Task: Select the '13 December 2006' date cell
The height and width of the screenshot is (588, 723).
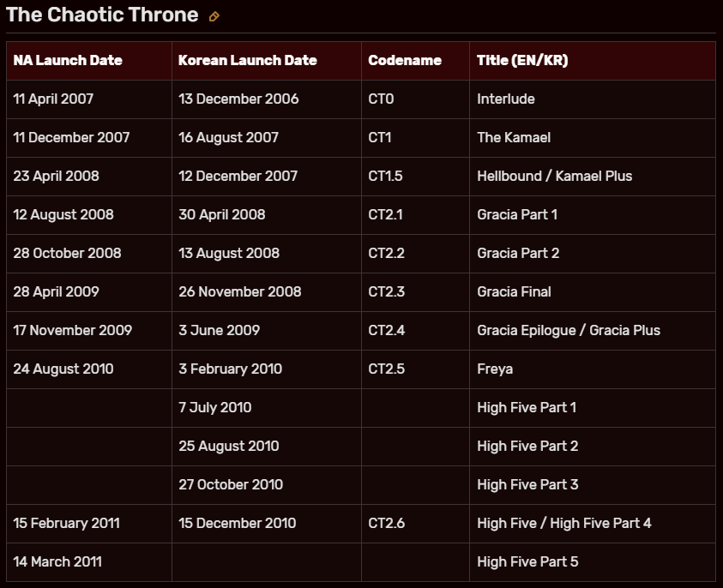Action: point(238,99)
